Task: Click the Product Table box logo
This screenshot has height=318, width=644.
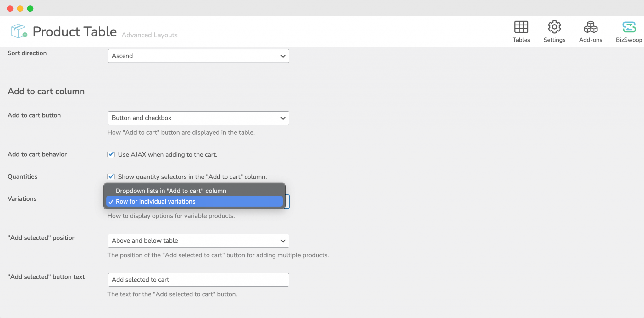Action: 18,31
